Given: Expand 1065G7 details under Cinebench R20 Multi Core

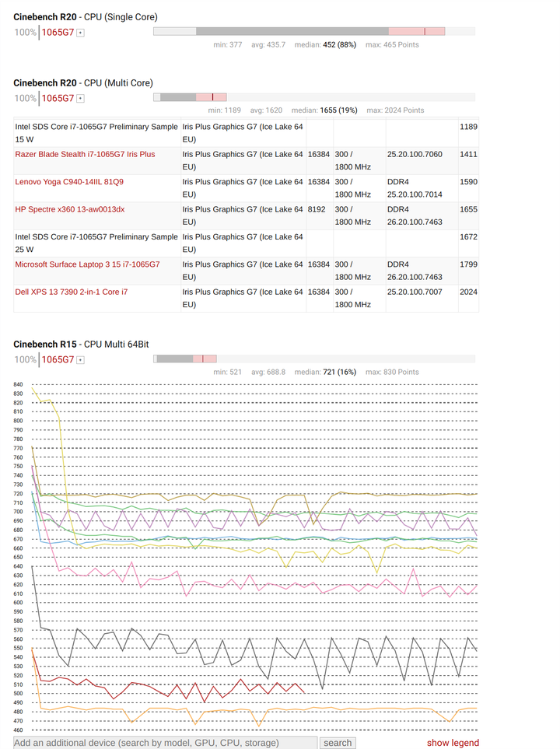Looking at the screenshot, I should tap(80, 99).
